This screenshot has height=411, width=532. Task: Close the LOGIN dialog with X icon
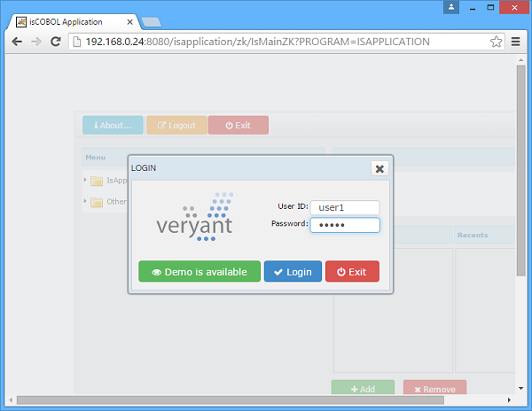[379, 168]
